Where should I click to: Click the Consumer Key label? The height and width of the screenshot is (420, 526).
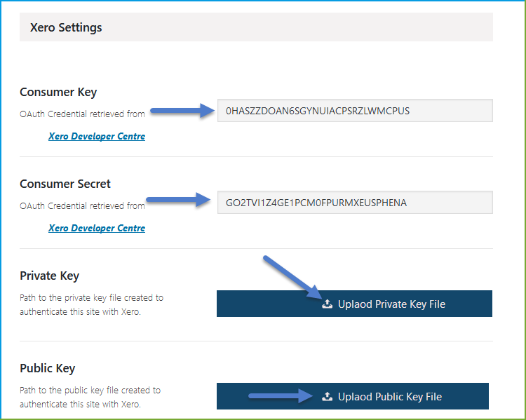(x=58, y=92)
